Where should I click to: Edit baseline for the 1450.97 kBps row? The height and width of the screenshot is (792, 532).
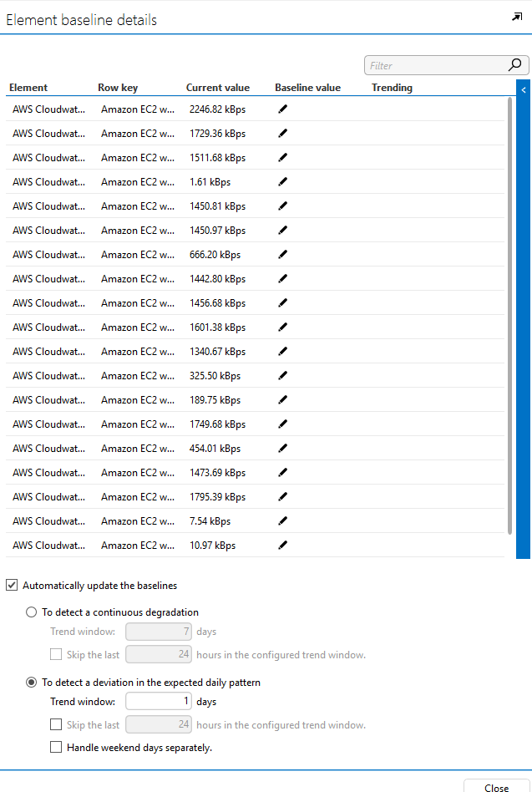pos(282,231)
